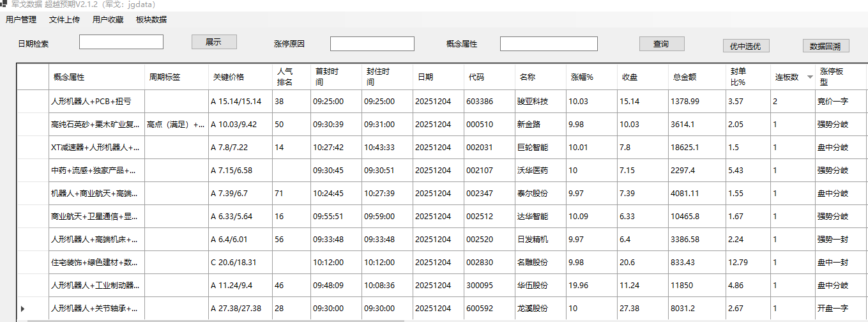Click the 数据回溯 button
Image resolution: width=868 pixels, height=322 pixels.
[826, 46]
